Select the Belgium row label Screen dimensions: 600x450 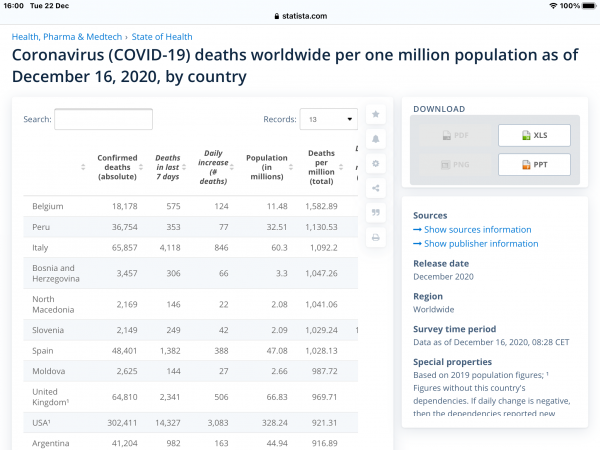(48, 206)
